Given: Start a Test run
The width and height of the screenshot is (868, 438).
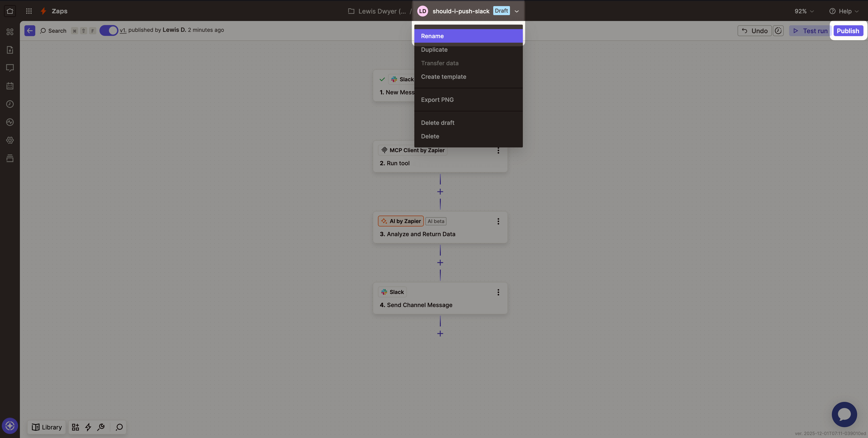Looking at the screenshot, I should (810, 31).
